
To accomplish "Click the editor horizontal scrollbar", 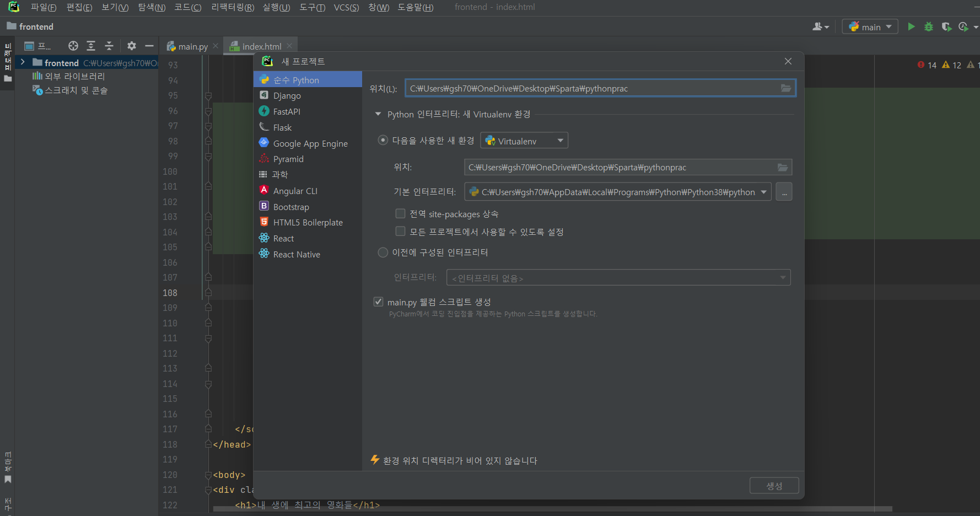I will click(x=552, y=509).
